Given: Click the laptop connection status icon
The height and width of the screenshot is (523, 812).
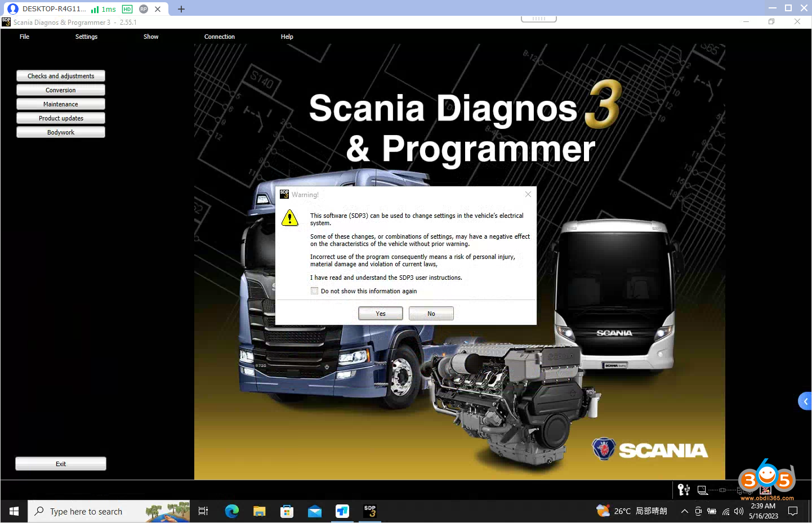Looking at the screenshot, I should click(x=702, y=490).
